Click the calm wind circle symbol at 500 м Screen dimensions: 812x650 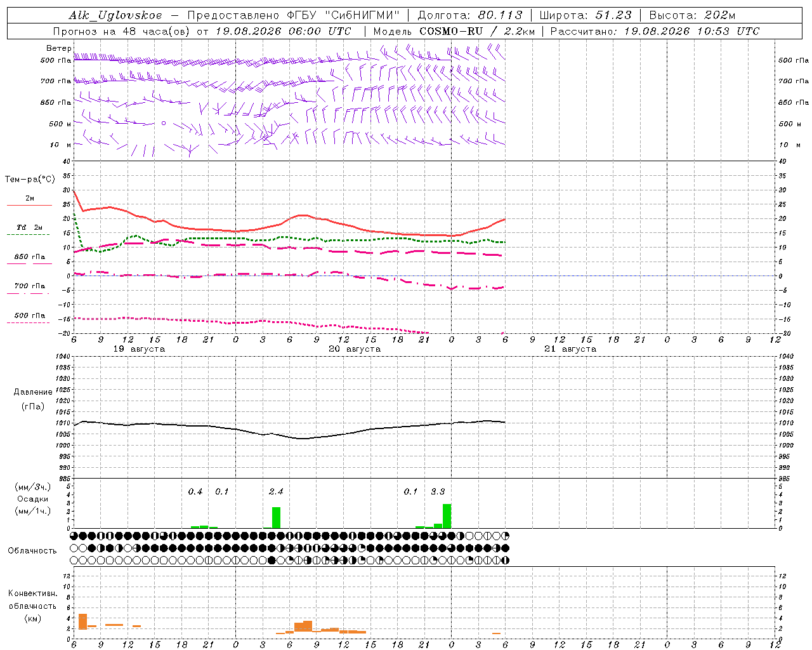click(x=164, y=123)
